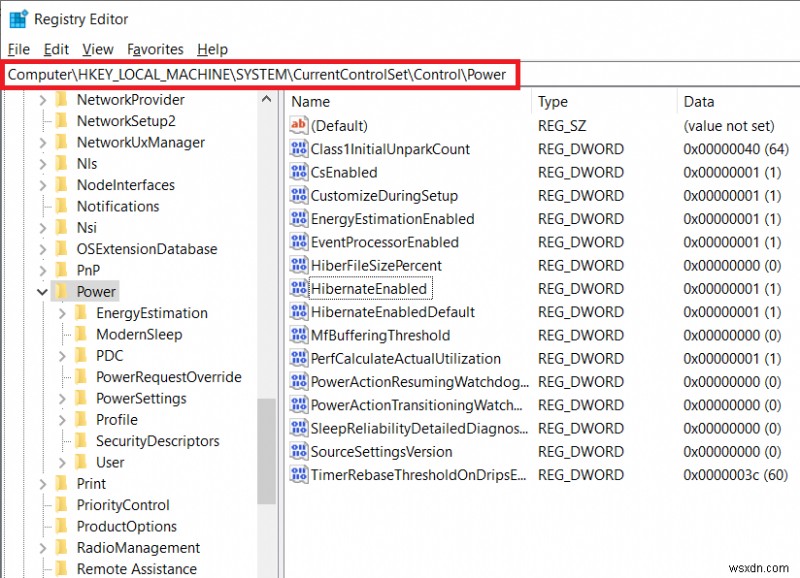Select the CsEnabled value name

(x=344, y=172)
